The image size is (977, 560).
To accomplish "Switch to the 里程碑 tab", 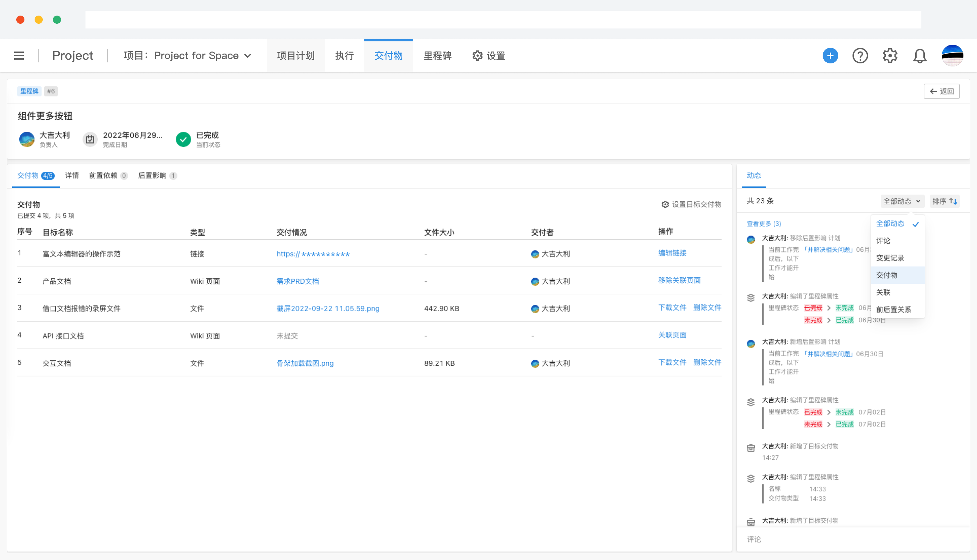I will point(437,56).
